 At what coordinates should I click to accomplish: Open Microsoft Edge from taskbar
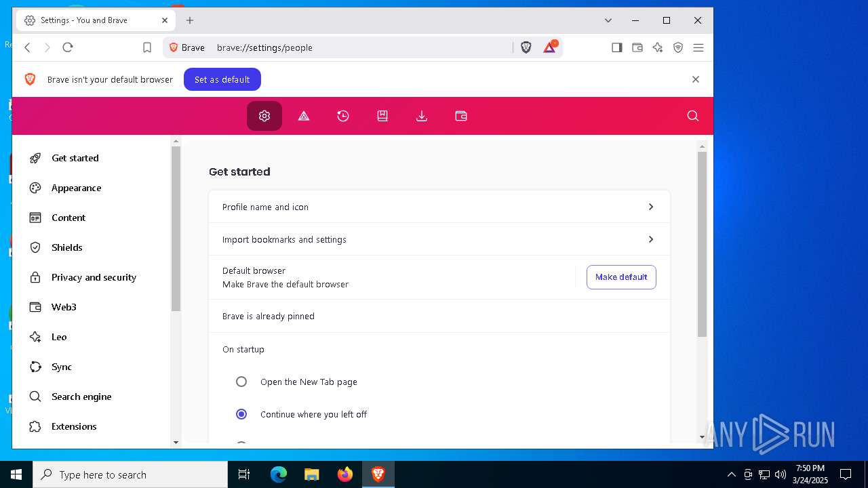tap(279, 474)
